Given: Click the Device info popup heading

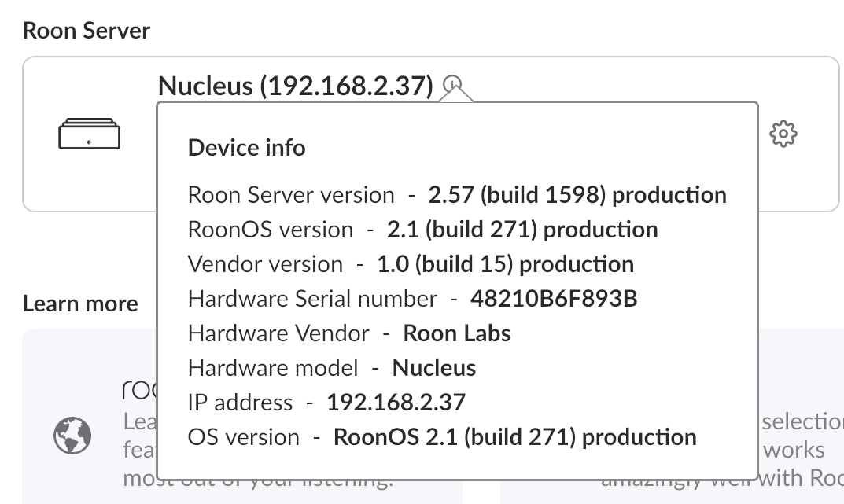Looking at the screenshot, I should (x=247, y=147).
